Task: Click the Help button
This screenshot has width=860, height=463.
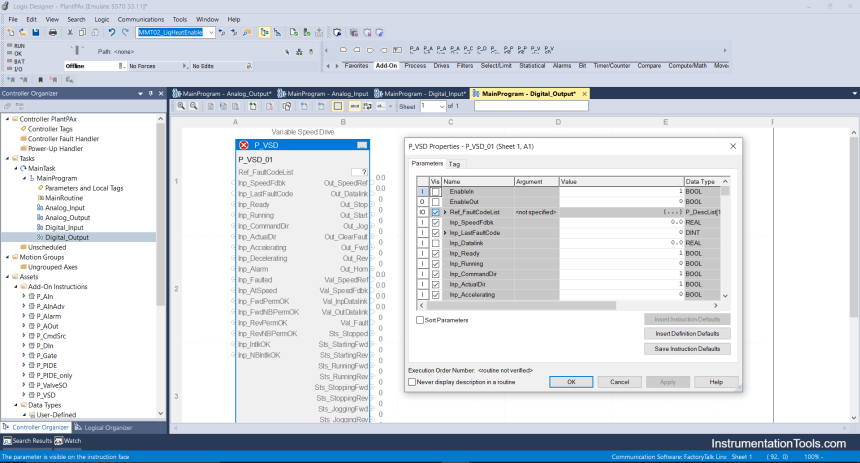Action: (716, 382)
